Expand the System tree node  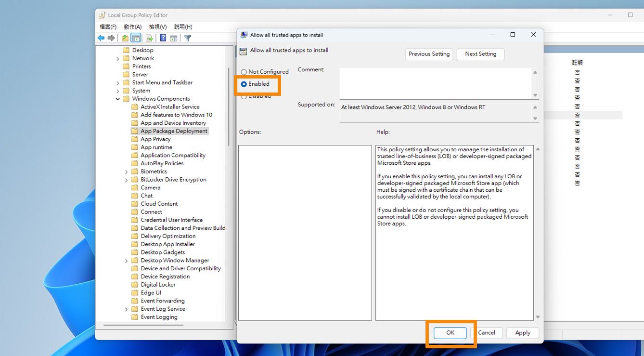[x=118, y=91]
